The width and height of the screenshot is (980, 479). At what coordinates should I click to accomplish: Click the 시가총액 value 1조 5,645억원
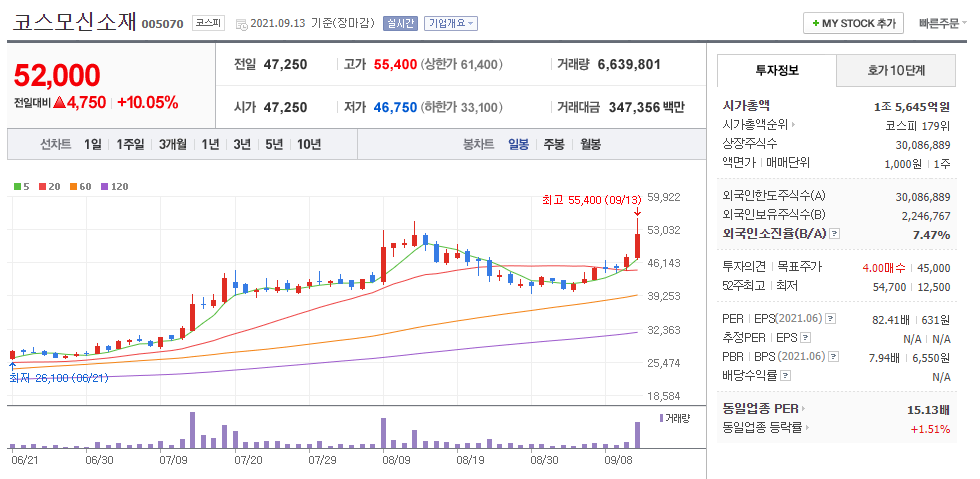point(912,106)
